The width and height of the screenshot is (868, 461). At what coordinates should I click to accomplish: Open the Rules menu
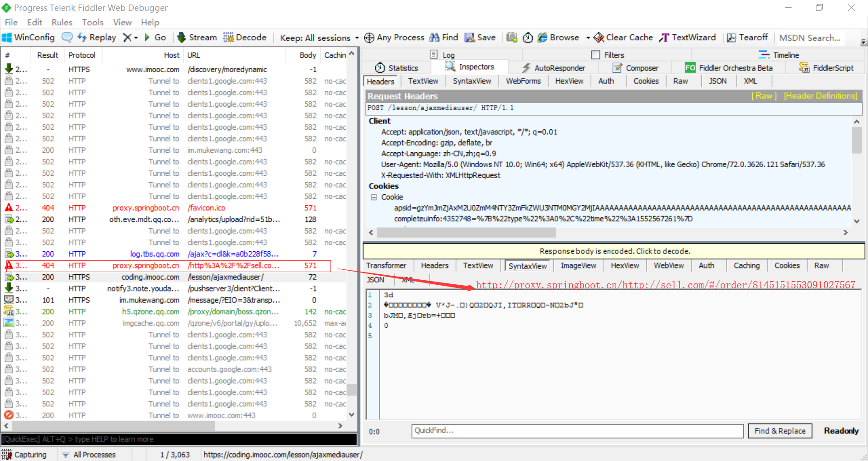click(x=62, y=22)
